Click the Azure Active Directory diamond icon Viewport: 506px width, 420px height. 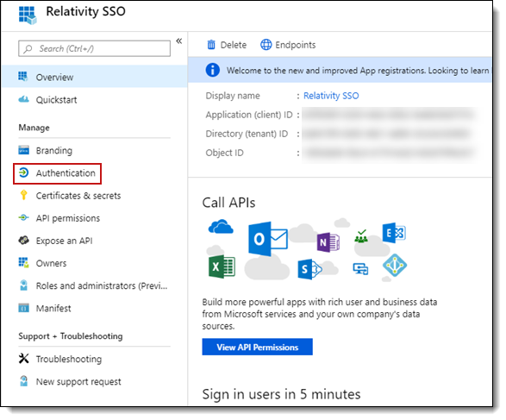pos(394,266)
